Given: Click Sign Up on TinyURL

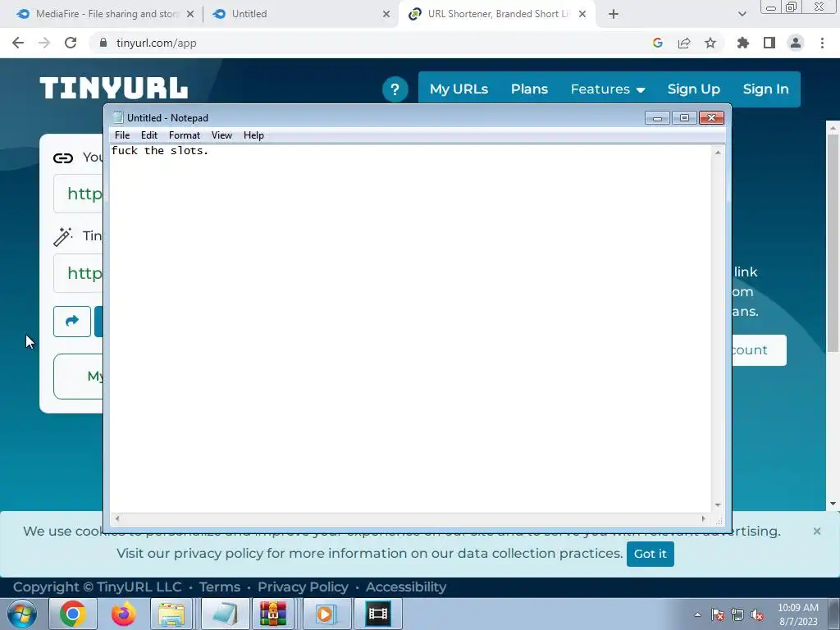Looking at the screenshot, I should (694, 89).
